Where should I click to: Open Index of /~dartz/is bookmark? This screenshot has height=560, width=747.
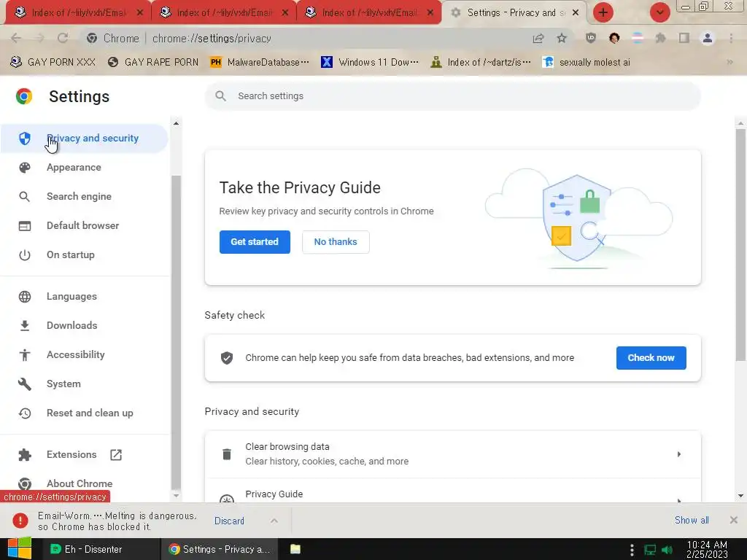coord(480,63)
